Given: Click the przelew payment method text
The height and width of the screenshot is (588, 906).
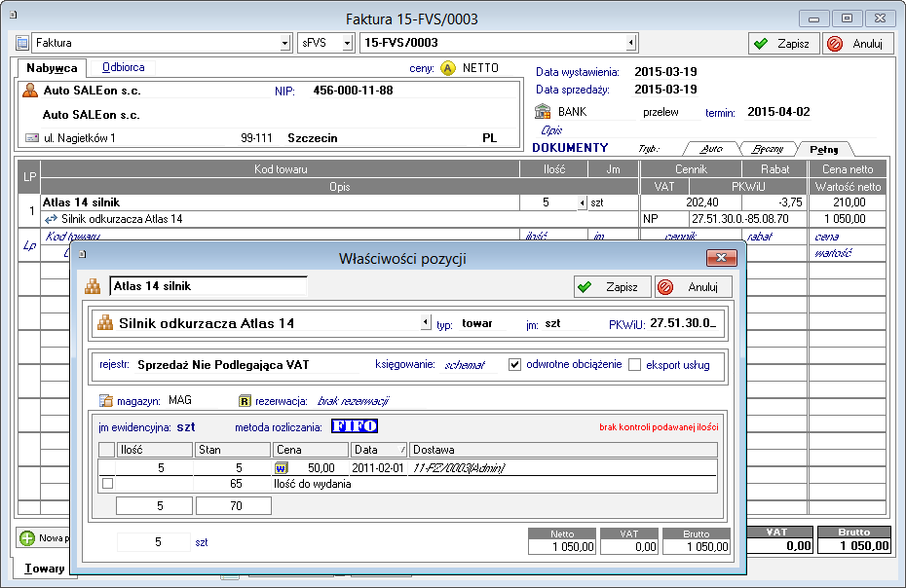Looking at the screenshot, I should pos(661,112).
